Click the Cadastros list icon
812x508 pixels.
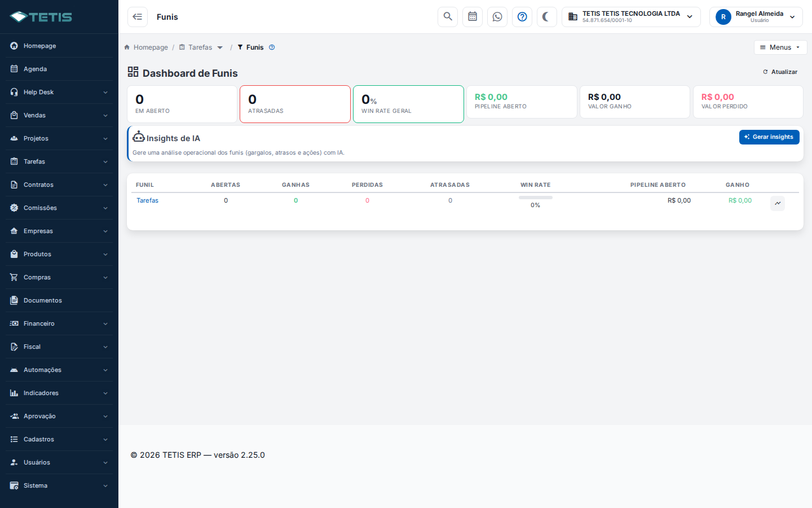click(x=14, y=439)
